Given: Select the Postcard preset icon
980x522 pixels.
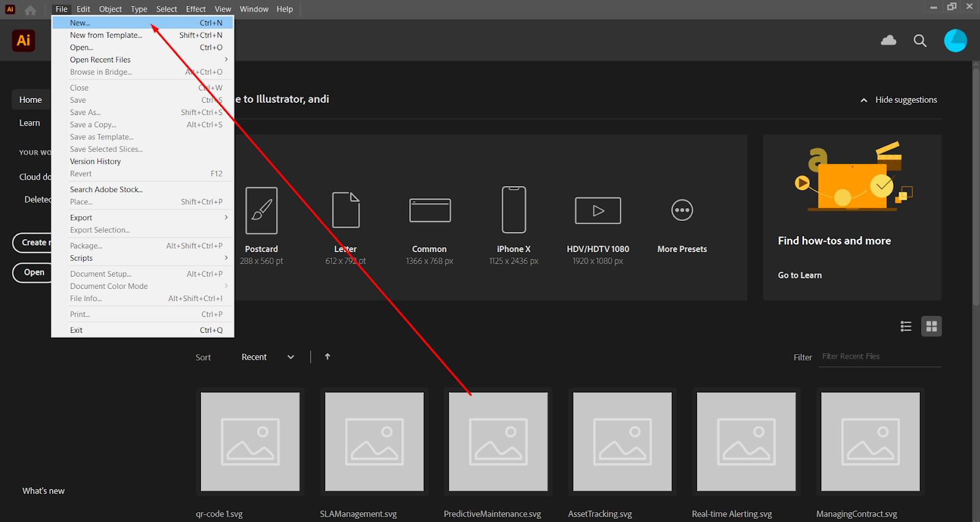Looking at the screenshot, I should pos(262,211).
